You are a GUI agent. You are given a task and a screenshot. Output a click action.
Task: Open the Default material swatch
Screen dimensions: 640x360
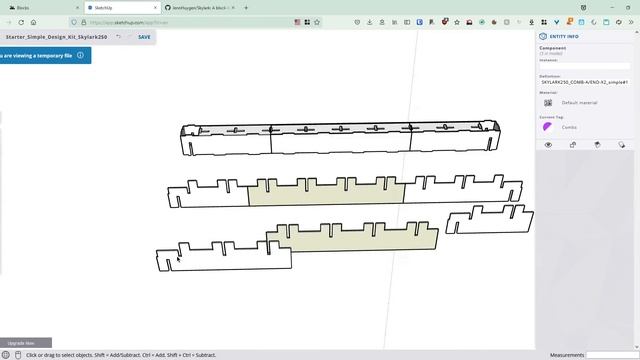tap(548, 103)
